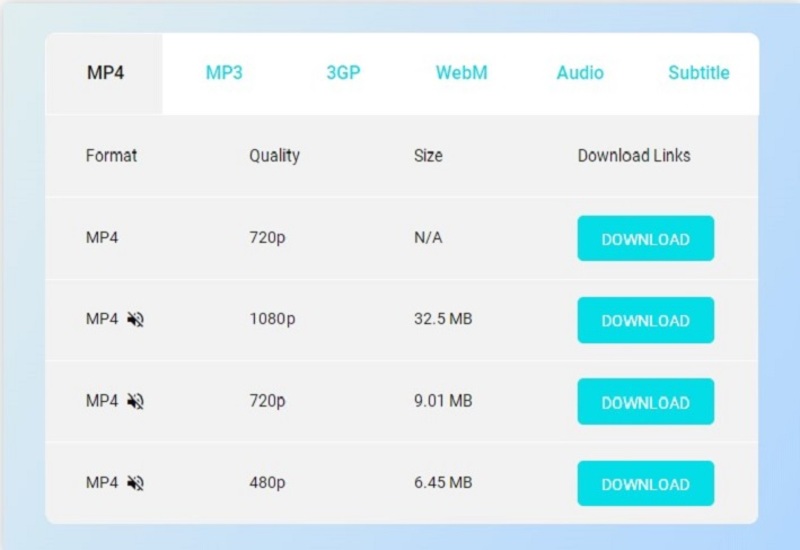Download the 480p 6.45 MB video
800x550 pixels.
point(645,484)
